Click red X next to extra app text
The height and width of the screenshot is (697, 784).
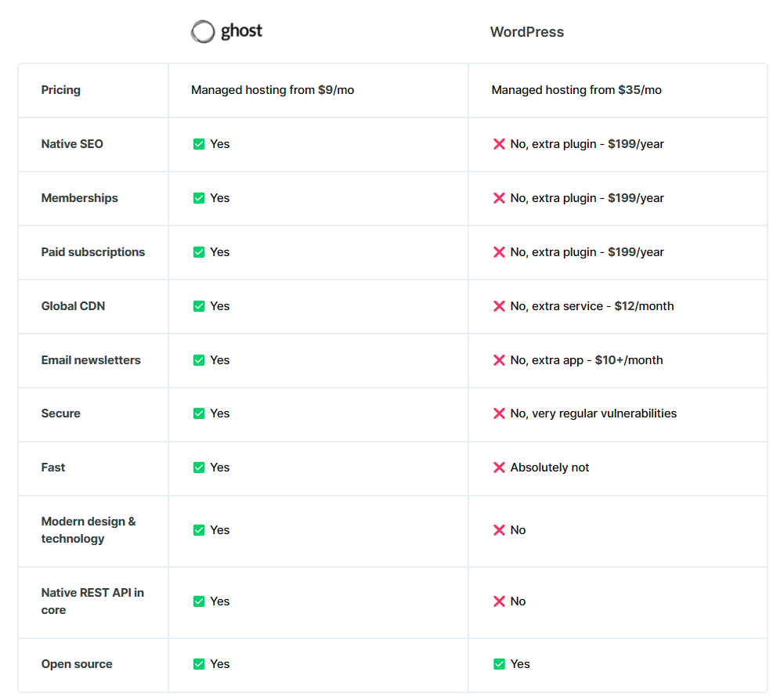(499, 360)
